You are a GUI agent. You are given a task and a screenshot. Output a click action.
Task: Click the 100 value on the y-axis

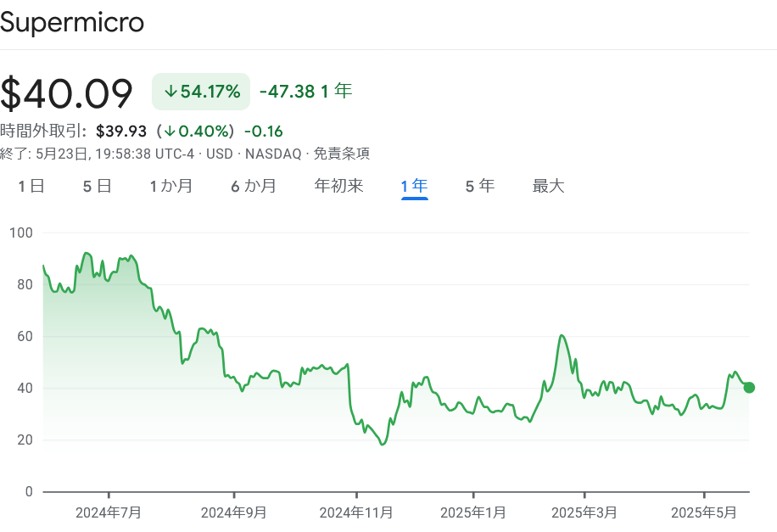pyautogui.click(x=20, y=232)
